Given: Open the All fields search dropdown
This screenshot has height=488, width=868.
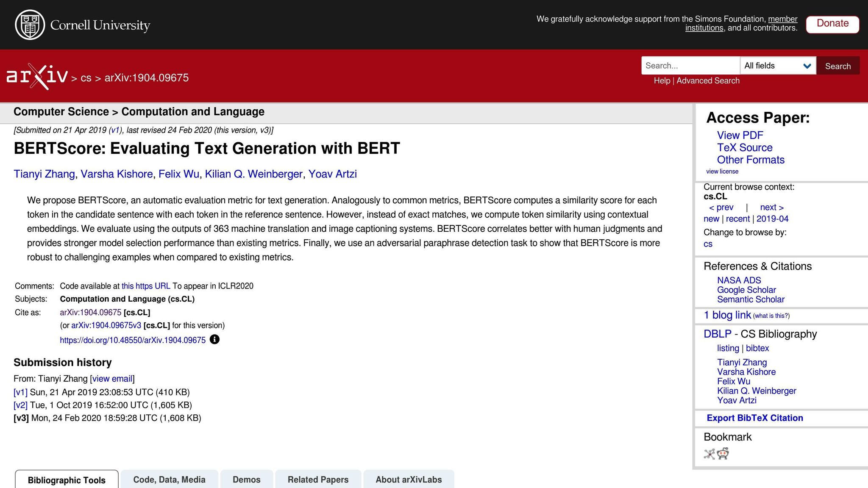Looking at the screenshot, I should [778, 65].
